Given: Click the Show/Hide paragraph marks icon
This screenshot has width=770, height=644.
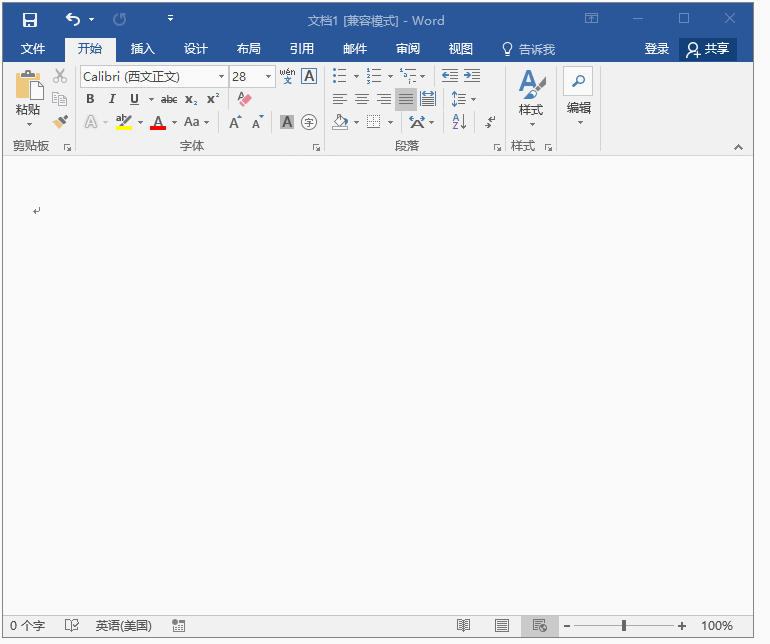Looking at the screenshot, I should click(490, 122).
